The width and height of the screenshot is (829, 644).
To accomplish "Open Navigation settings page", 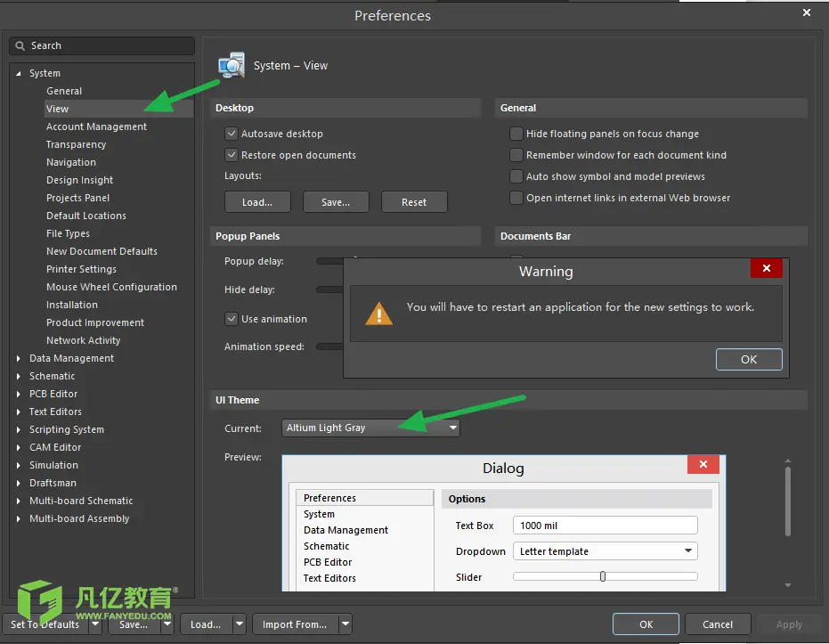I will (71, 162).
